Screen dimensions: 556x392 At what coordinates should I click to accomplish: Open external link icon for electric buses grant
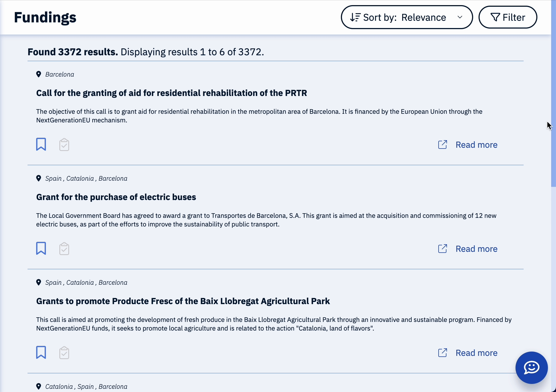click(x=443, y=249)
